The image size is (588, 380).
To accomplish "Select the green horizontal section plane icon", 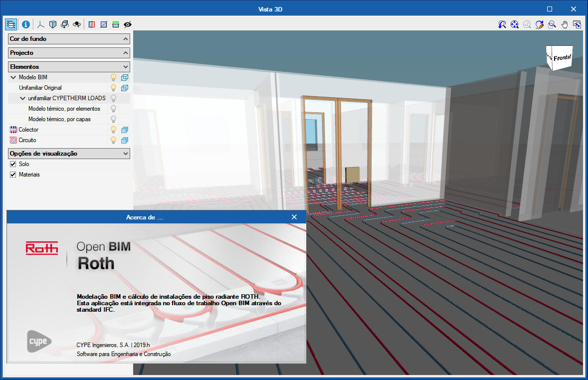I will click(116, 24).
